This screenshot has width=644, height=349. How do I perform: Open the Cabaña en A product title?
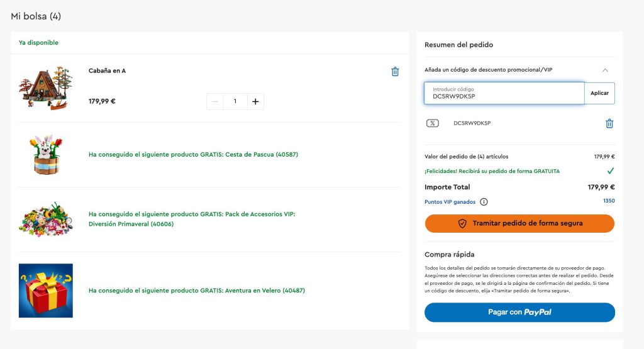pos(107,71)
